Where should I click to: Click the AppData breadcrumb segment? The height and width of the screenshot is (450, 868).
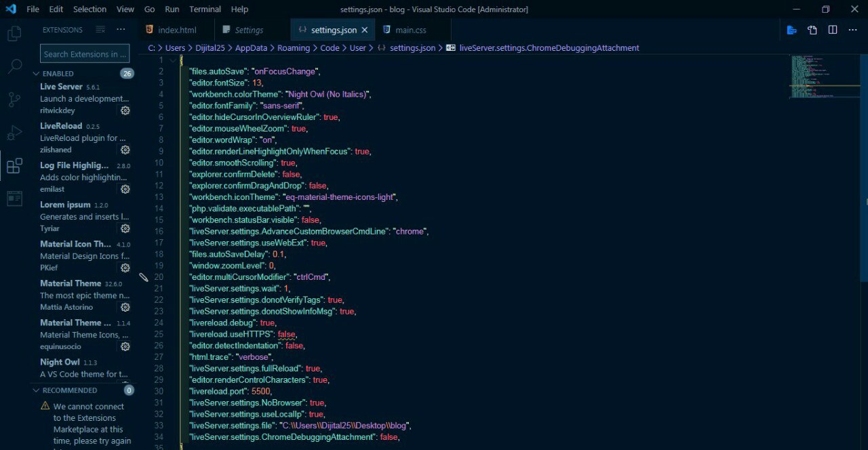pos(251,48)
